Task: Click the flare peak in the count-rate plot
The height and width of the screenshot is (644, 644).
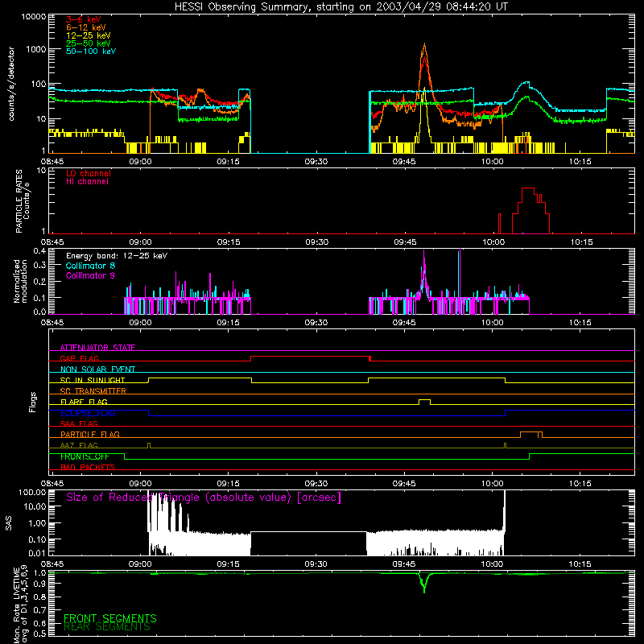Action: 424,44
